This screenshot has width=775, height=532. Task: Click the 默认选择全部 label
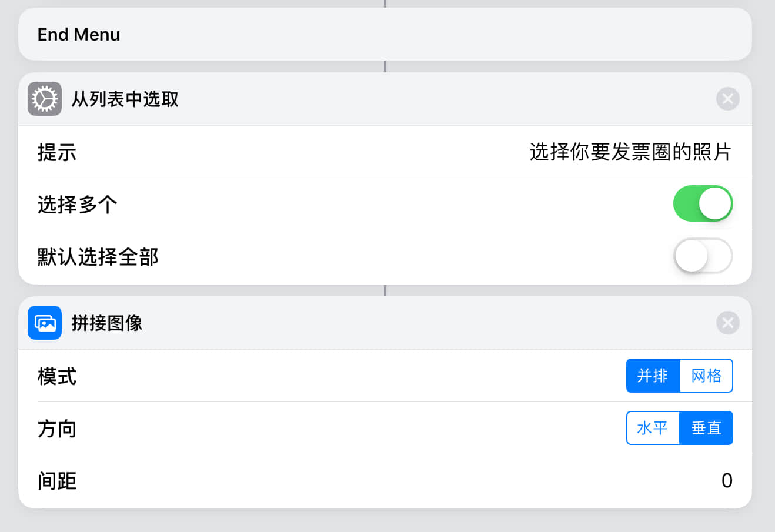pyautogui.click(x=98, y=257)
